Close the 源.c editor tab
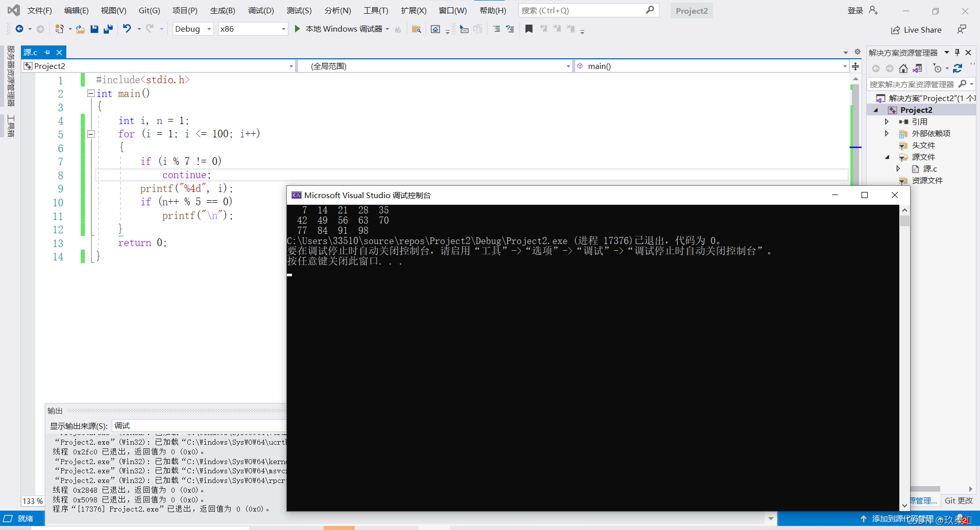Image resolution: width=980 pixels, height=530 pixels. pyautogui.click(x=59, y=52)
